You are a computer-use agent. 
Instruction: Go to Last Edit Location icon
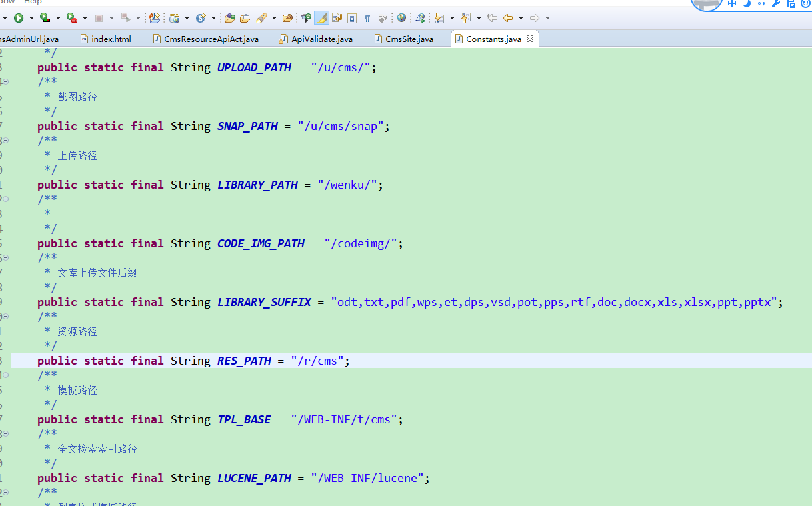coord(492,18)
